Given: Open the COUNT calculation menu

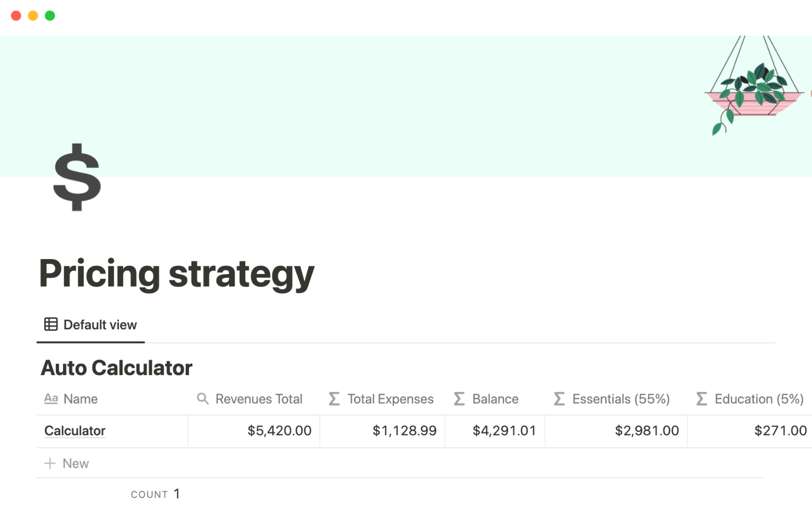Looking at the screenshot, I should click(x=155, y=494).
